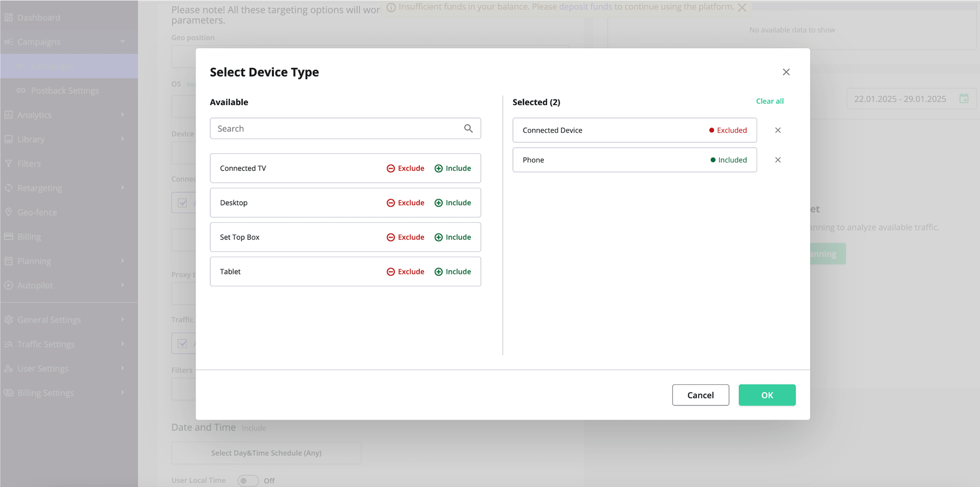
Task: Focus the device type Search field
Action: (x=345, y=128)
